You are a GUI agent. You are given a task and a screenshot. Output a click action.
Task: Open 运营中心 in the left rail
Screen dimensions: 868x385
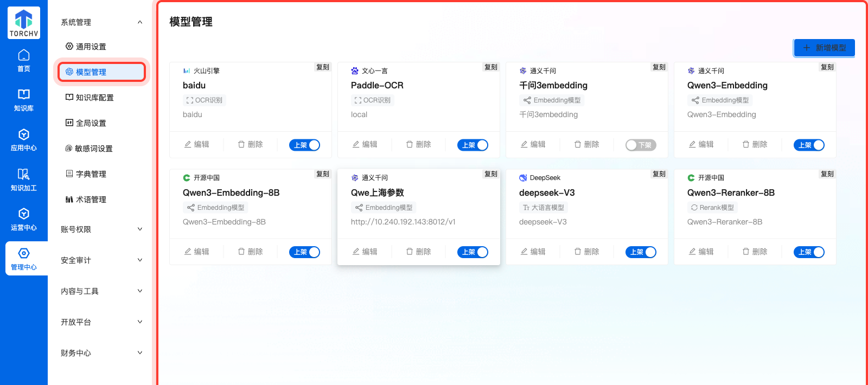click(x=24, y=219)
